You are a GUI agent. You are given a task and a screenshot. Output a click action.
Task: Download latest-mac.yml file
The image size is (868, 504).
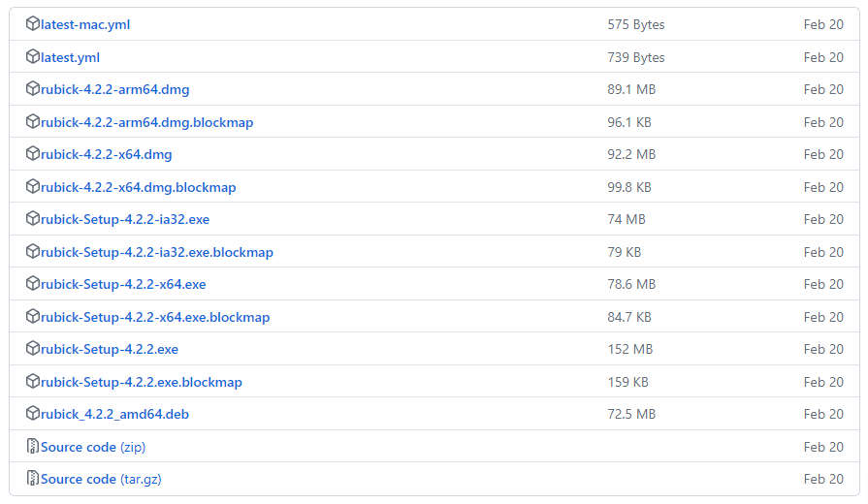pyautogui.click(x=85, y=24)
